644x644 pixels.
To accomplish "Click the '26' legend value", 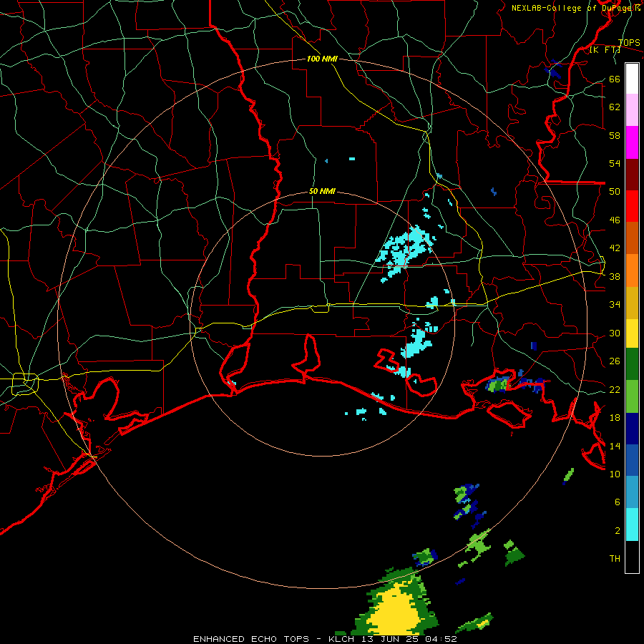I will coord(615,361).
